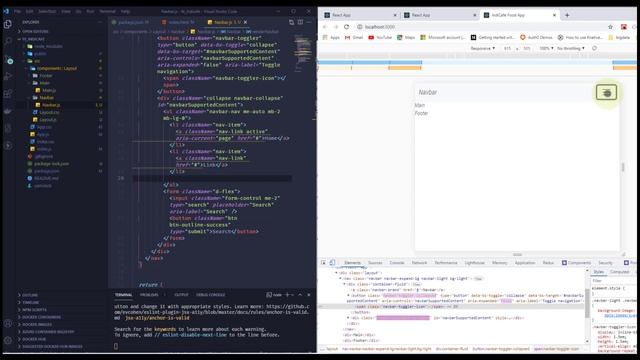This screenshot has width=640, height=360.
Task: Click the rotate icon in the device toolbar
Action: click(594, 48)
